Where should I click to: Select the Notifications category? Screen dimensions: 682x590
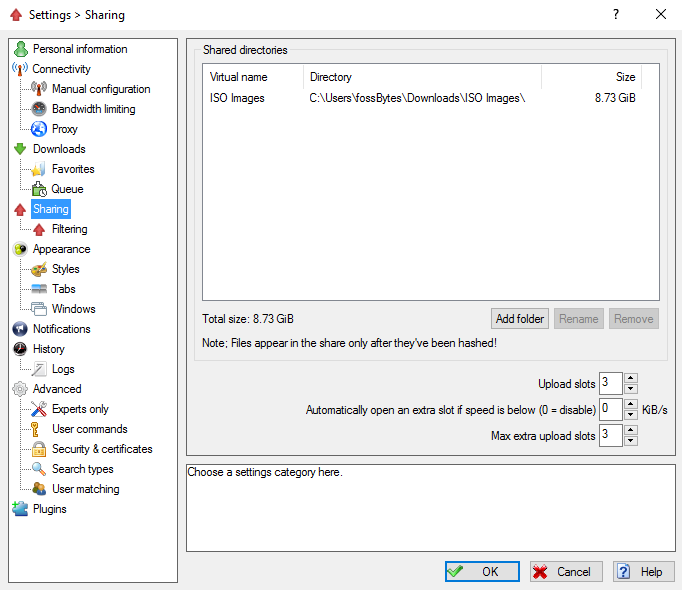(62, 329)
